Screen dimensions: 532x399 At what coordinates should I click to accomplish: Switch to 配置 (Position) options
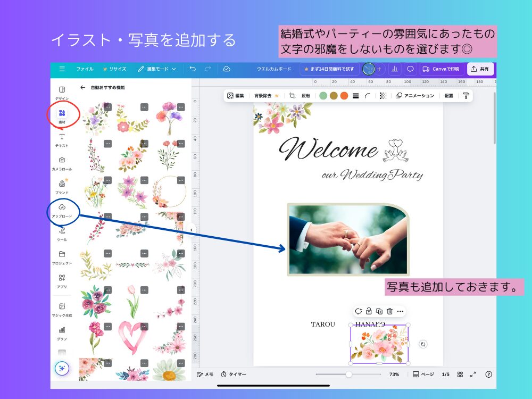coord(448,96)
